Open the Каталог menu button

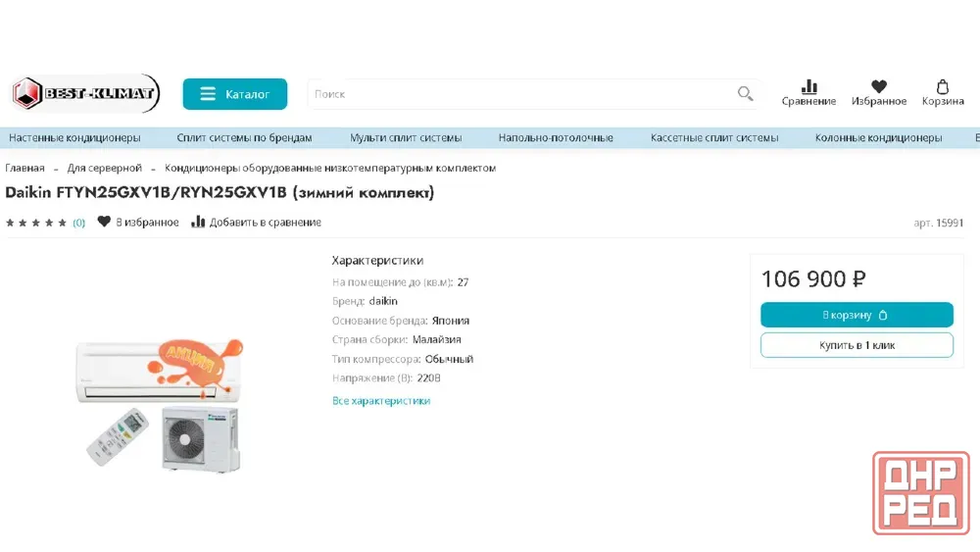click(235, 94)
